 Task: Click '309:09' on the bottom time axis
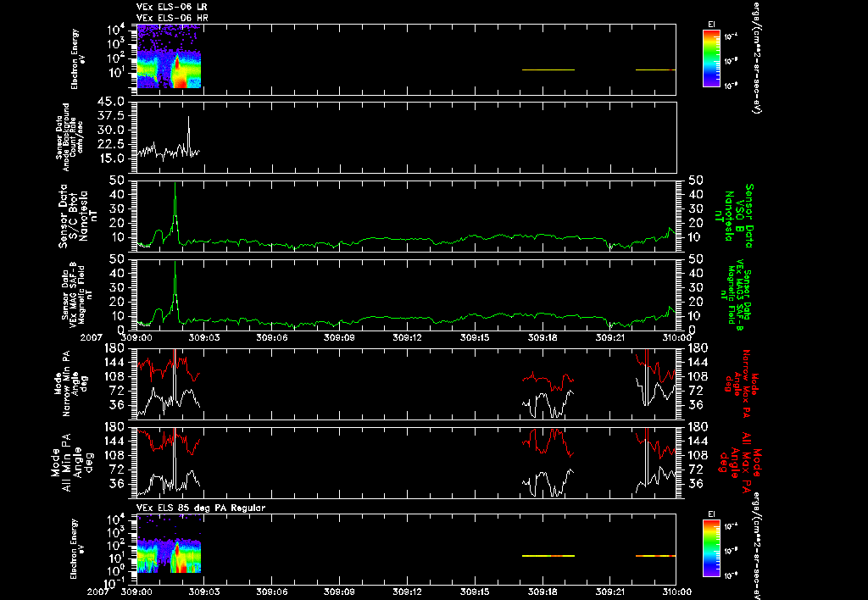pyautogui.click(x=339, y=592)
